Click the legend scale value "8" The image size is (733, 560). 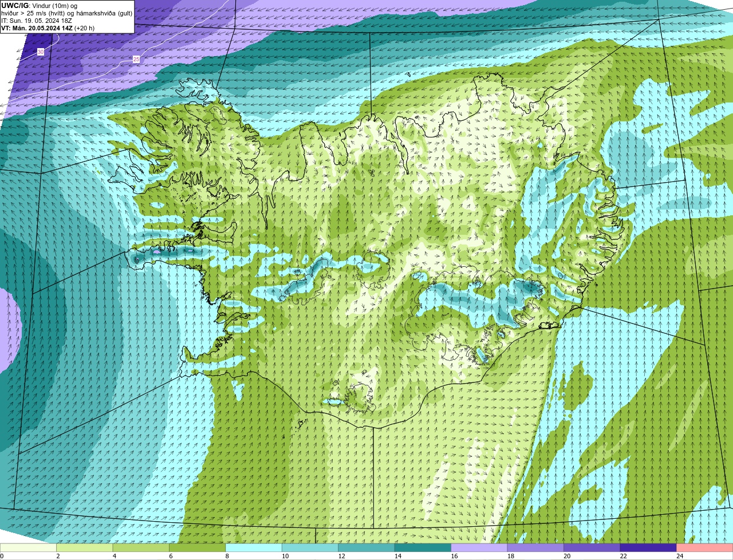click(226, 556)
